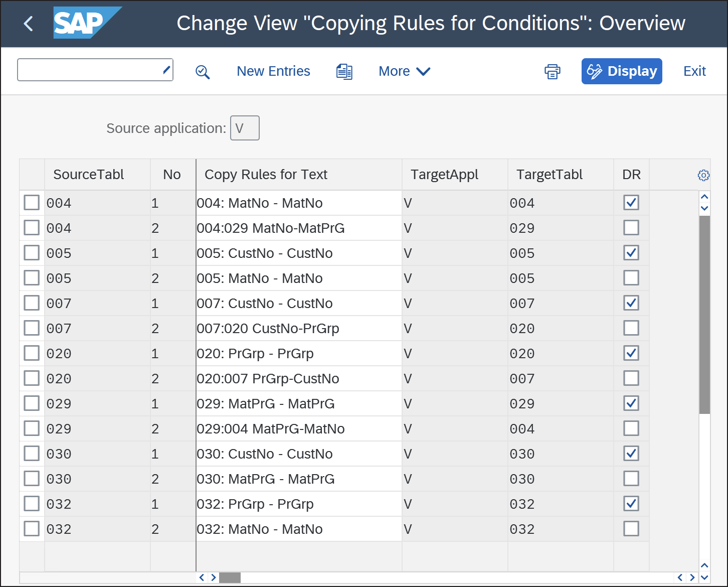Viewport: 728px width, 587px height.
Task: Click the No column header
Action: (x=172, y=175)
